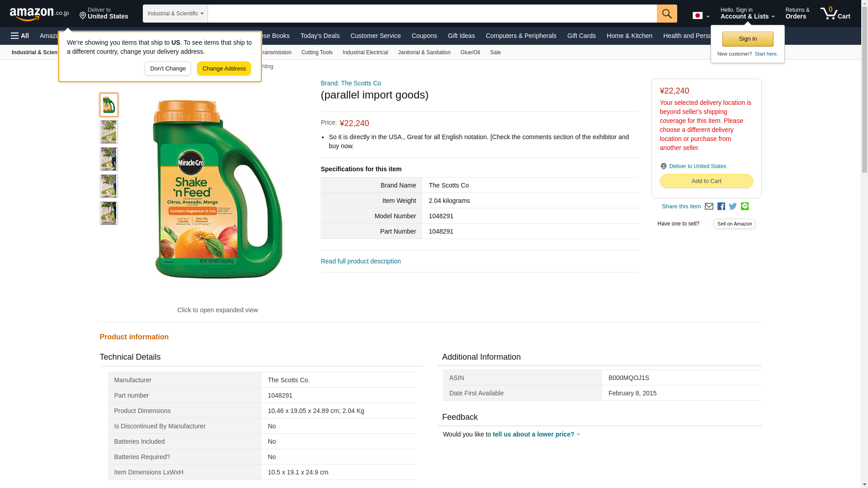Image resolution: width=868 pixels, height=488 pixels.
Task: Open Read full product description link
Action: pyautogui.click(x=360, y=261)
